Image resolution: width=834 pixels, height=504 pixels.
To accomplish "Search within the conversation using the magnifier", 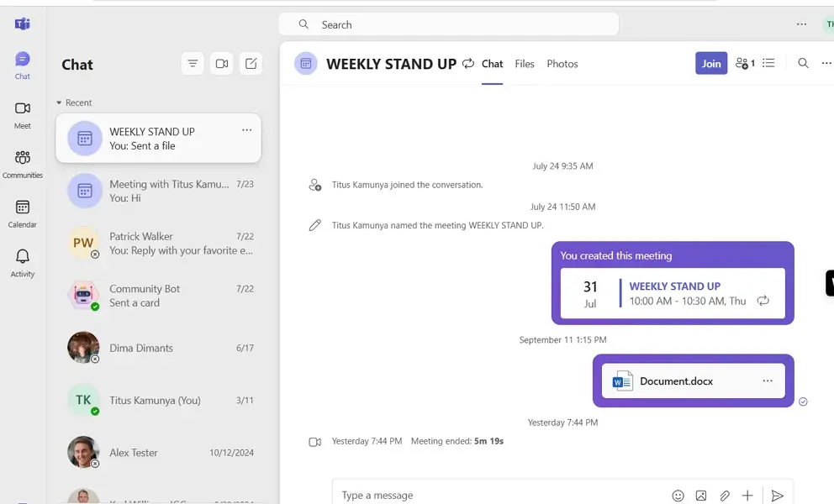I will click(803, 63).
